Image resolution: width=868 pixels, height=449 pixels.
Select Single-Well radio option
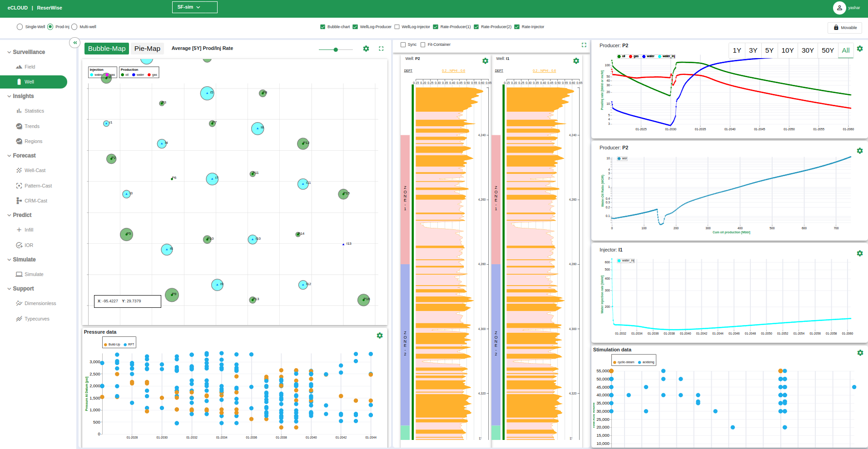[x=20, y=27]
